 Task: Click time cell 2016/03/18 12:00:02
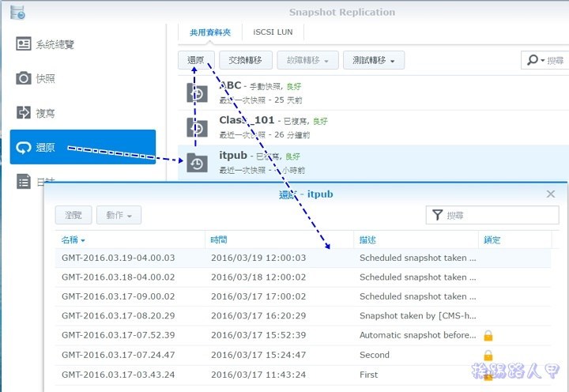click(x=258, y=277)
